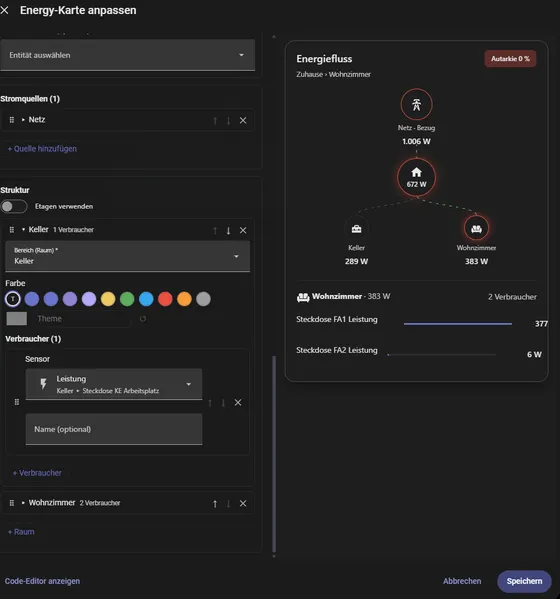Image resolution: width=560 pixels, height=599 pixels.
Task: Toggle Etagen verwenden switch
Action: coord(14,206)
